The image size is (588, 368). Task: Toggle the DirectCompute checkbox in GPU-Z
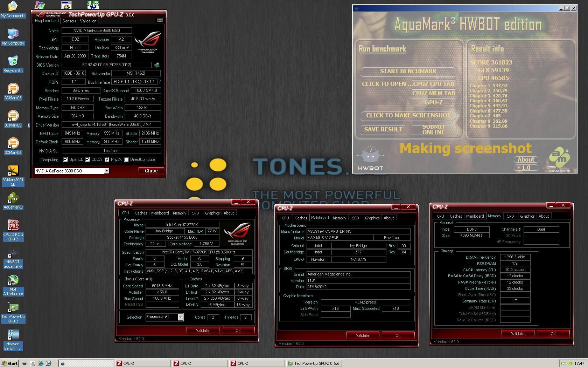point(126,159)
